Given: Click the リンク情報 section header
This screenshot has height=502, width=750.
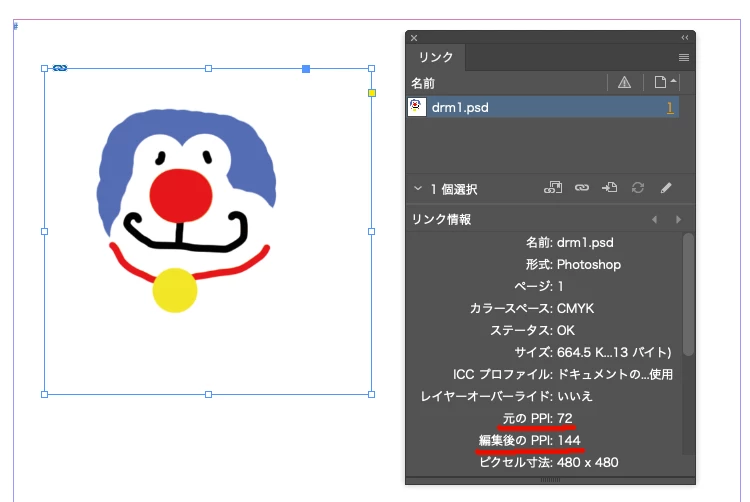Looking at the screenshot, I should (441, 219).
